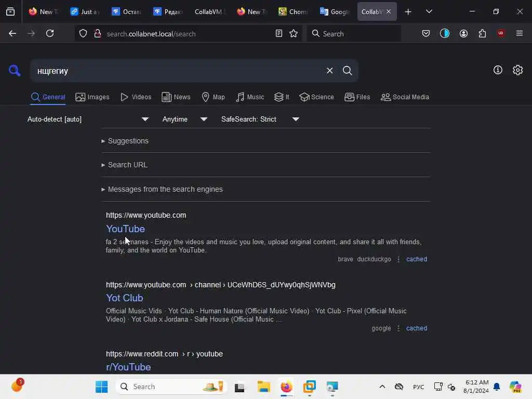532x399 pixels.
Task: Open a new browser tab
Action: pyautogui.click(x=408, y=12)
